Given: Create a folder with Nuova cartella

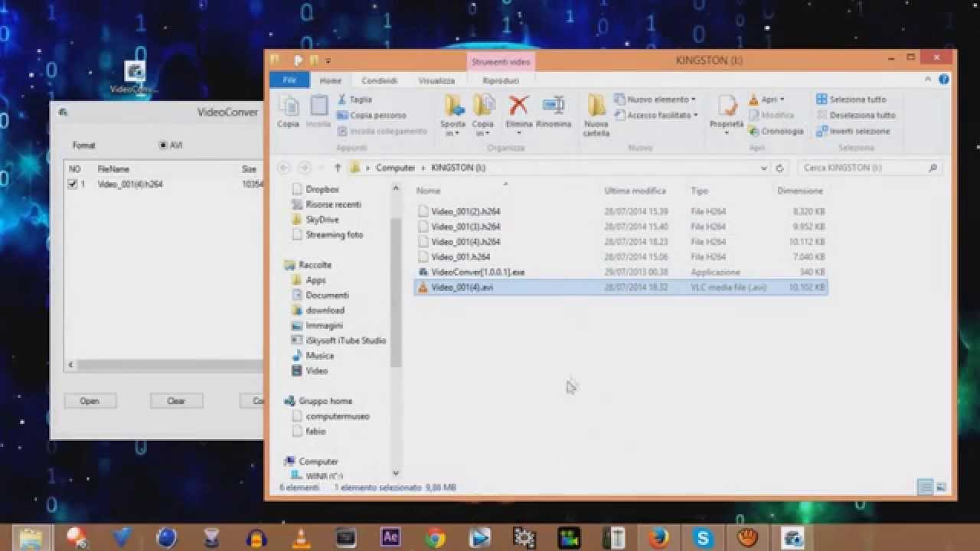Looking at the screenshot, I should [596, 116].
